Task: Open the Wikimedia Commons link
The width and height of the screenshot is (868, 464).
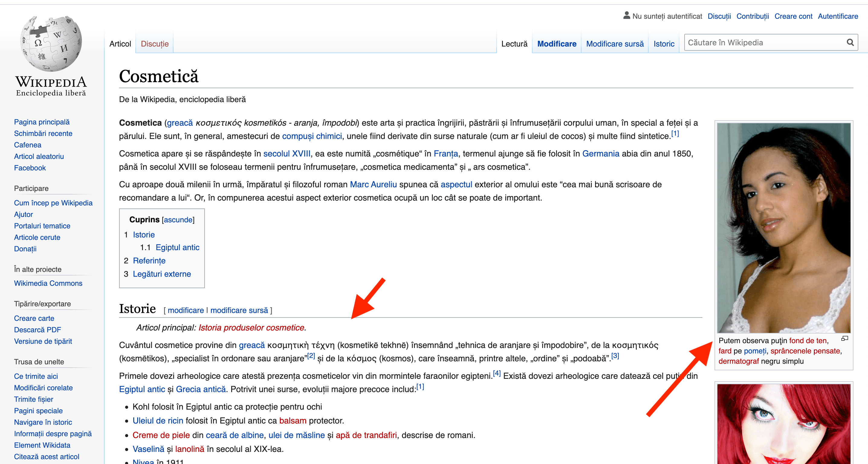Action: tap(48, 283)
